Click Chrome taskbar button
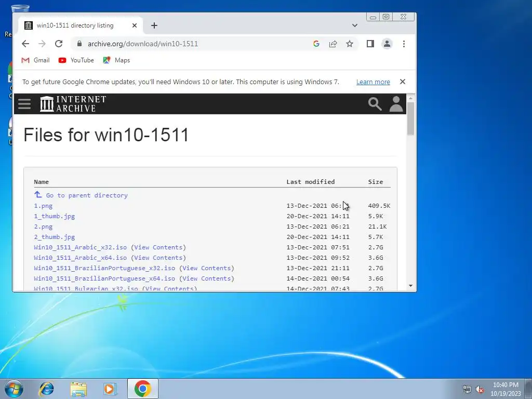532x399 pixels. point(142,389)
